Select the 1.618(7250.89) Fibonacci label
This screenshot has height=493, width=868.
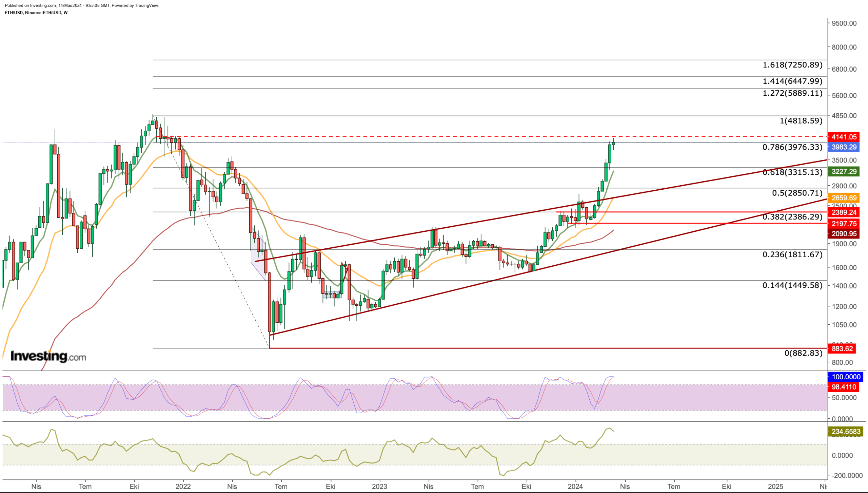click(792, 65)
